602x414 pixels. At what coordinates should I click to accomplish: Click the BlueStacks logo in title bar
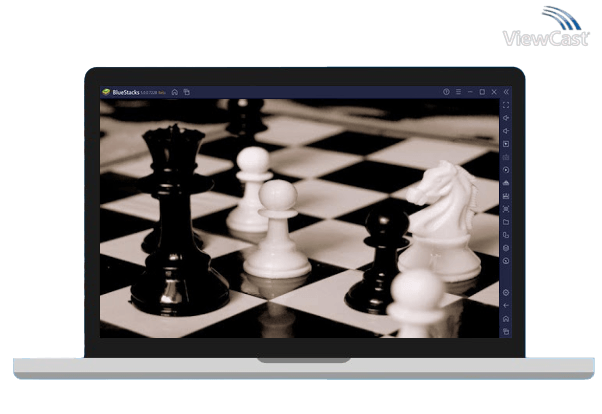[x=106, y=92]
